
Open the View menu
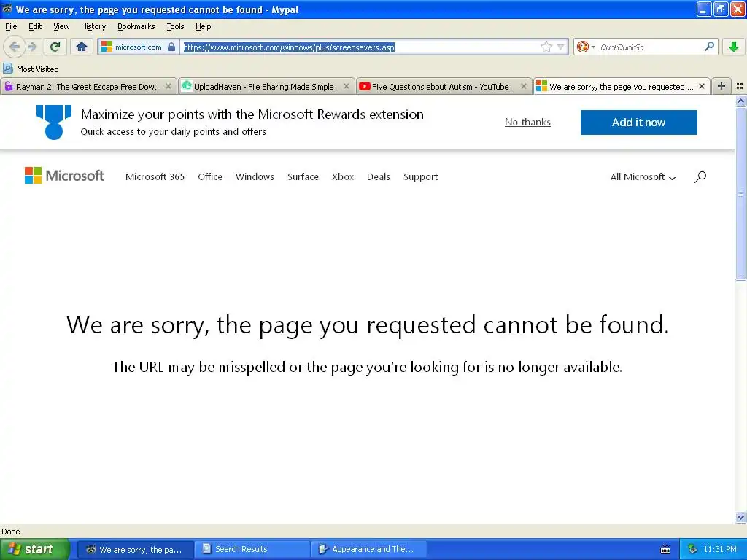[x=61, y=26]
